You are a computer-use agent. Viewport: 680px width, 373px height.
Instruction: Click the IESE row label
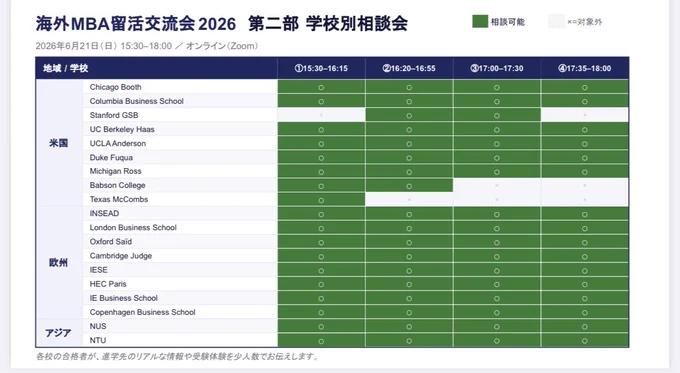tap(98, 270)
